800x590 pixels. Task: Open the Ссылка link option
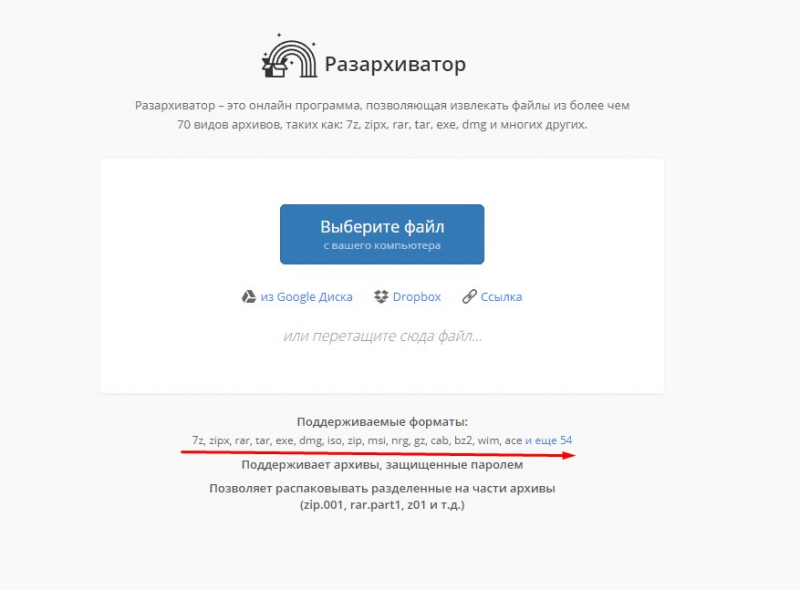click(501, 297)
